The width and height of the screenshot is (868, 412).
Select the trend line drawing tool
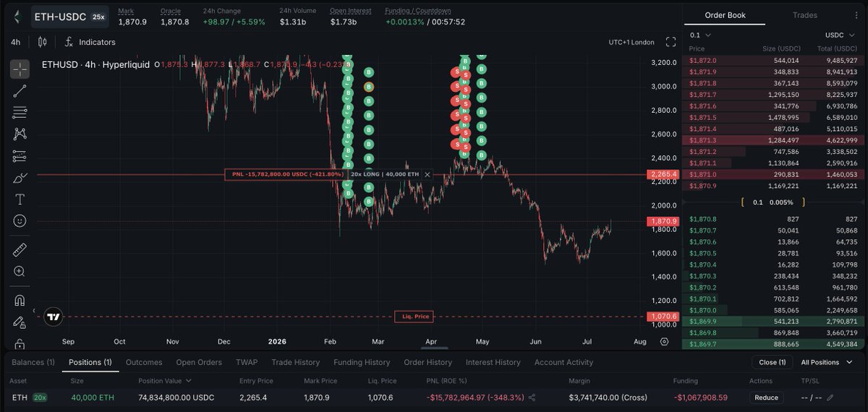[x=20, y=91]
